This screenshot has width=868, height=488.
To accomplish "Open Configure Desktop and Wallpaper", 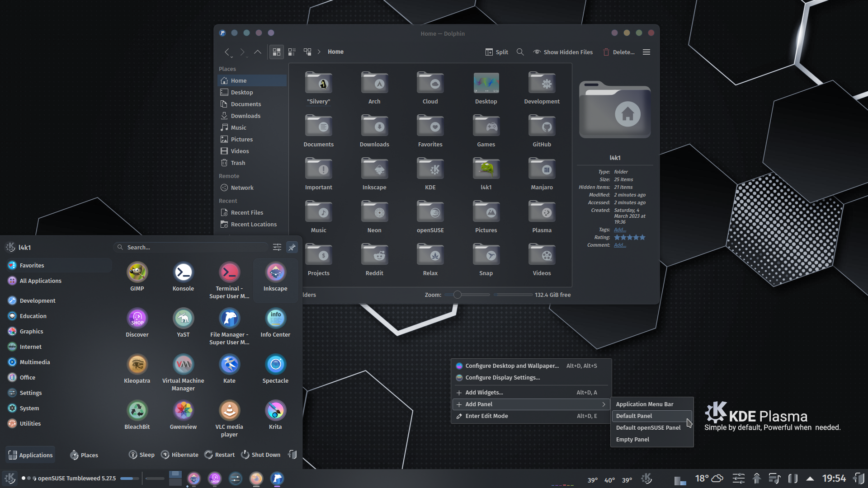I will pos(531,366).
